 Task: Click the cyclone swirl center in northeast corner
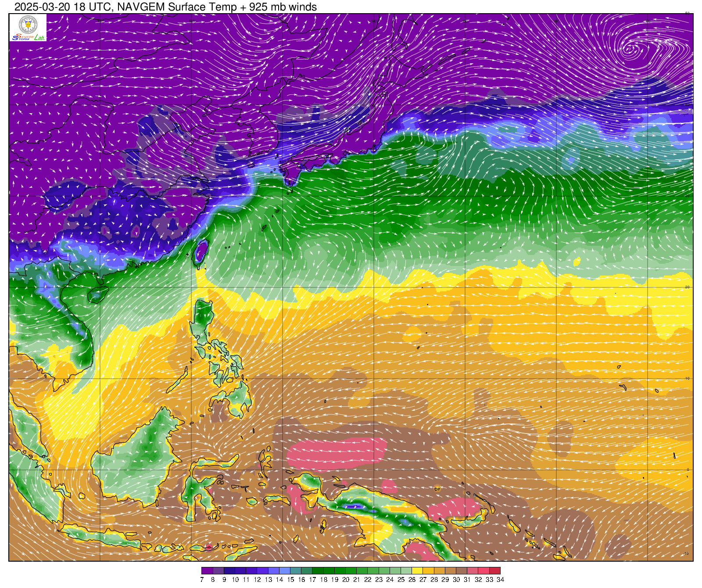(630, 49)
